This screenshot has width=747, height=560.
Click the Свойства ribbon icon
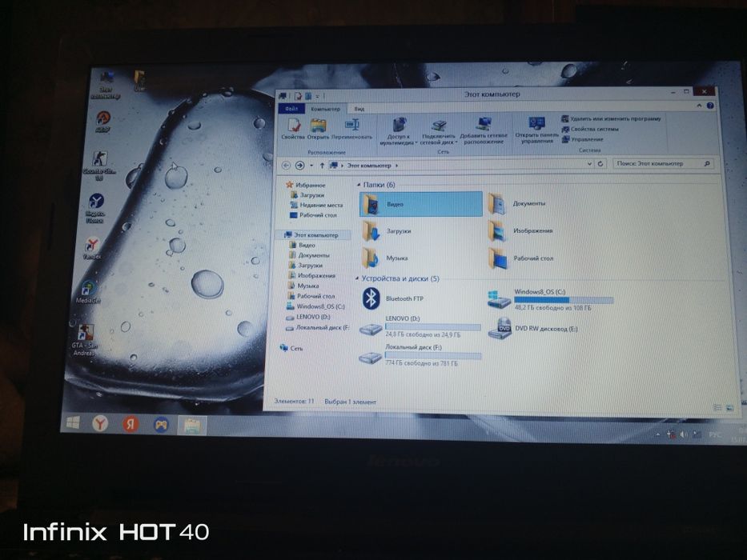(292, 129)
